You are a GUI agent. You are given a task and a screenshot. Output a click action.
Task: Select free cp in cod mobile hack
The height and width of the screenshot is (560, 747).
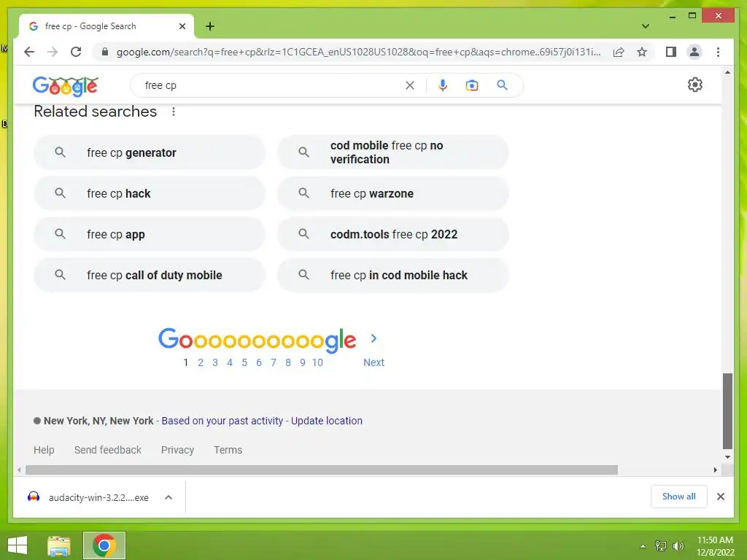coord(393,275)
